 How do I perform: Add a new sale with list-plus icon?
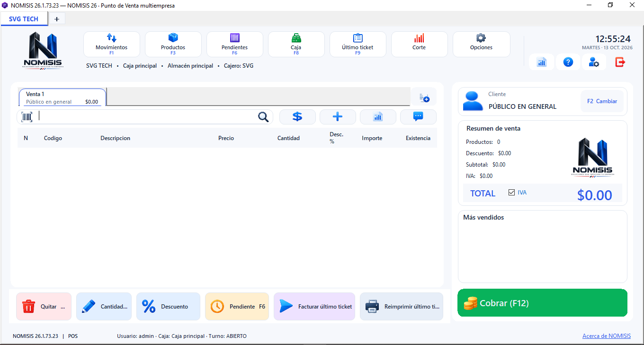[x=424, y=97]
